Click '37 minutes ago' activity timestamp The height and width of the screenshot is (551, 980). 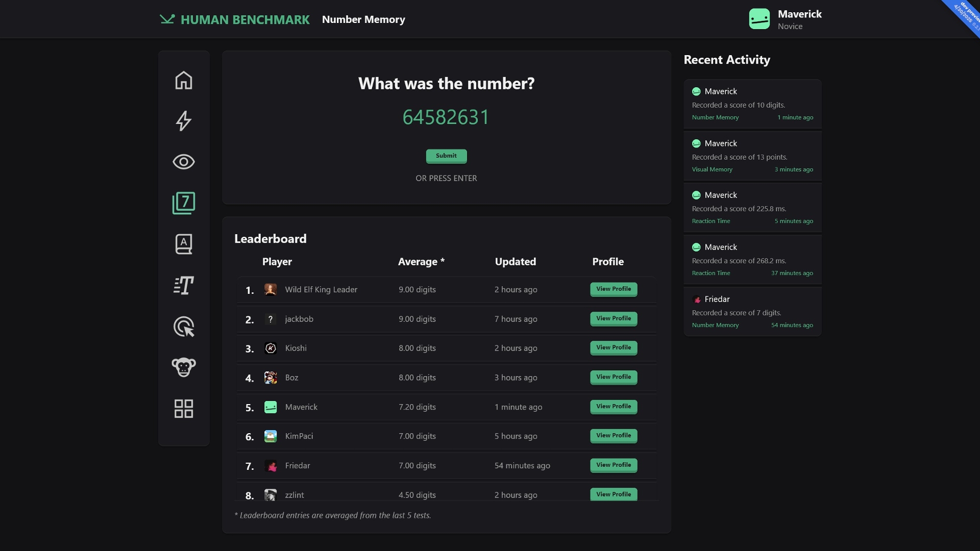792,273
